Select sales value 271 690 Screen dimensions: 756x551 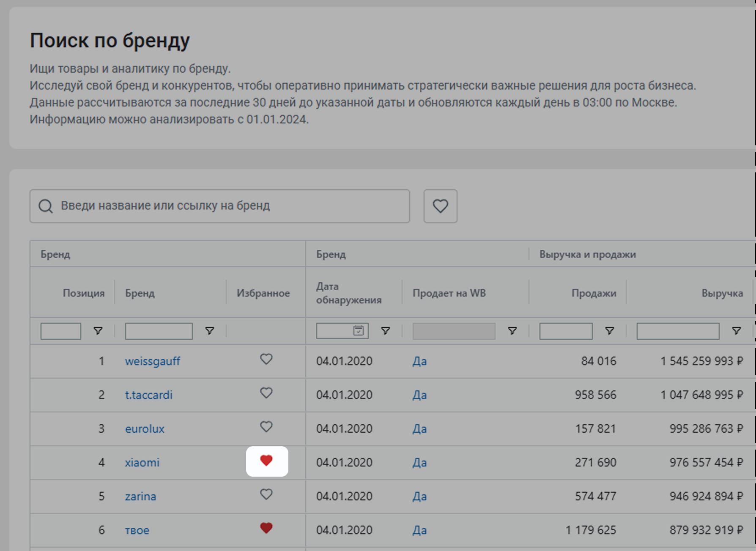click(595, 463)
